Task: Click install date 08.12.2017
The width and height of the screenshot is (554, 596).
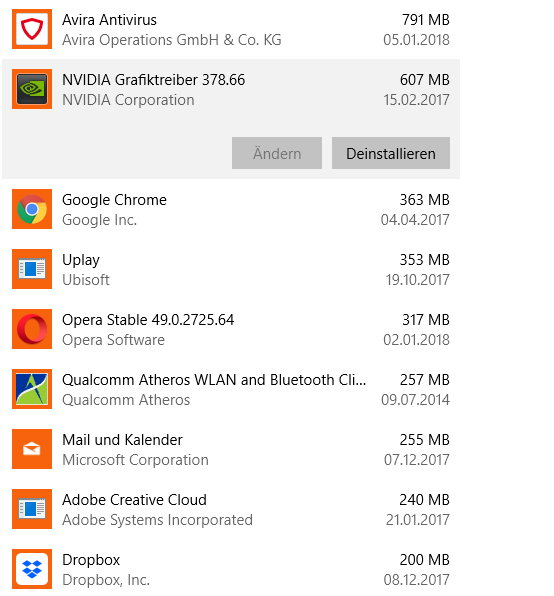Action: coord(416,580)
